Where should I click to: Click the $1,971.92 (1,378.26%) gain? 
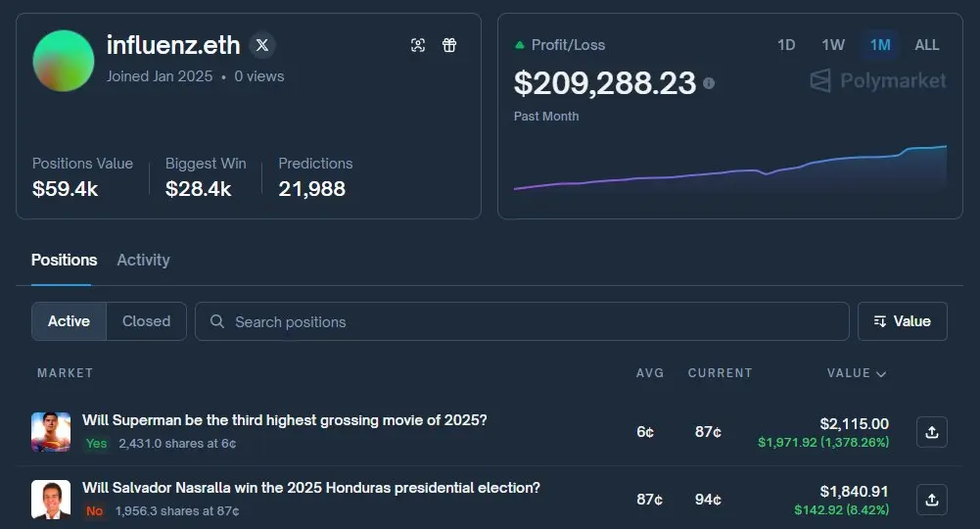tap(823, 442)
